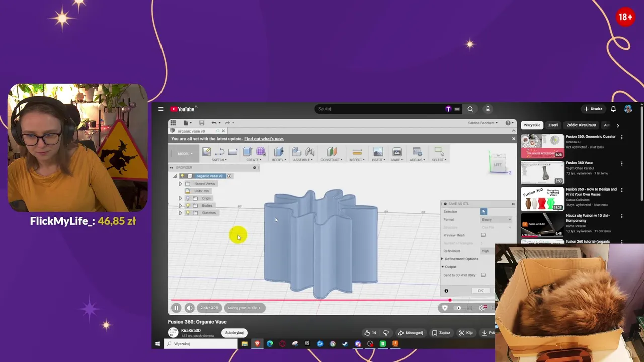
Task: Toggle organic vase v0 lightbulb visibility
Action: pos(182,176)
